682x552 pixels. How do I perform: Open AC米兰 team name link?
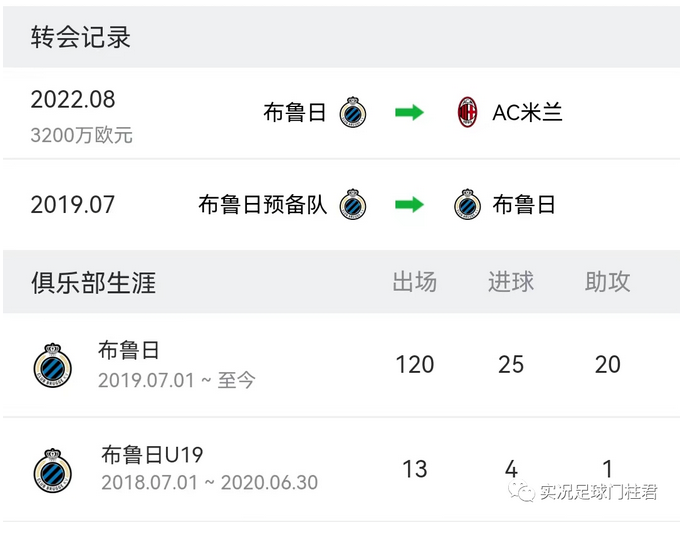pos(527,113)
